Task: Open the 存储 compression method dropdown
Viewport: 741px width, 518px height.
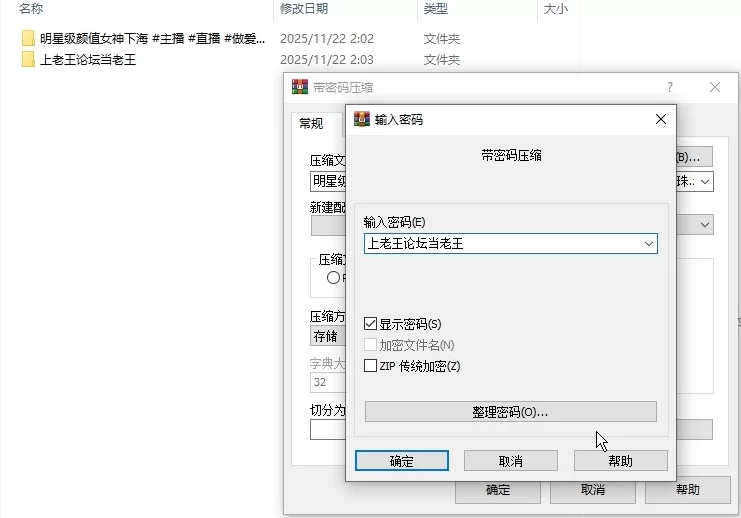Action: click(328, 336)
